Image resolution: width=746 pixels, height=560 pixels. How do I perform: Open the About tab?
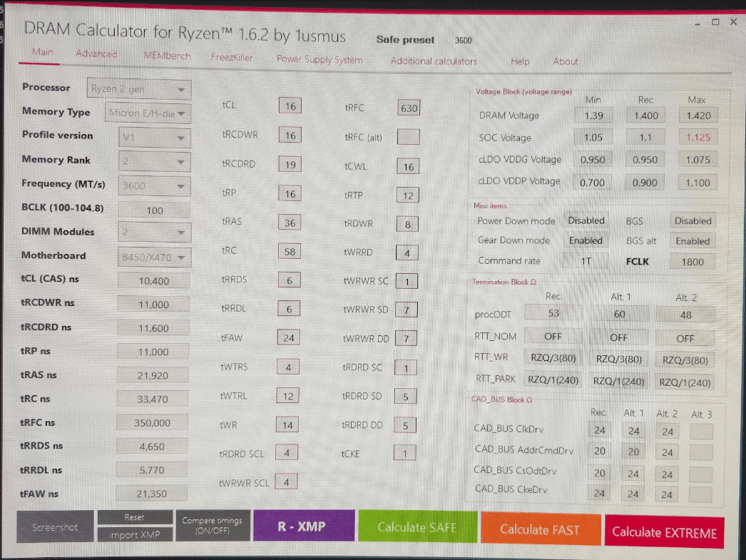coord(566,61)
